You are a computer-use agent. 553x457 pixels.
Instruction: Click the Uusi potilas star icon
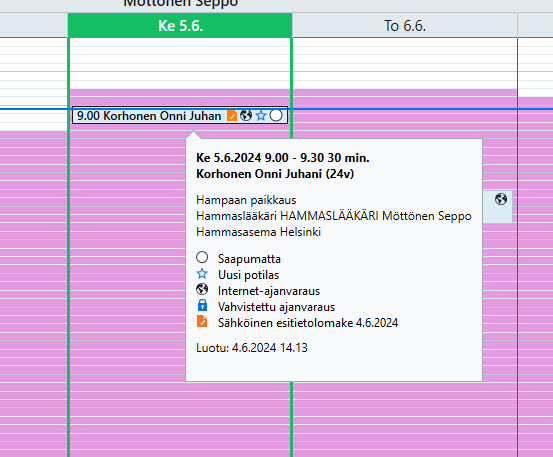pos(202,274)
